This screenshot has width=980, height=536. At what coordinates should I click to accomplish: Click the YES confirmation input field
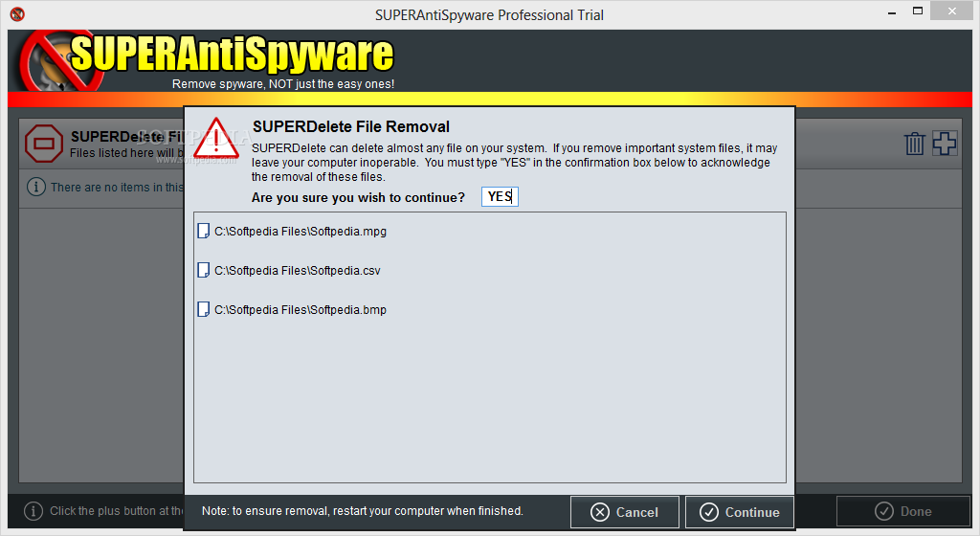click(500, 197)
